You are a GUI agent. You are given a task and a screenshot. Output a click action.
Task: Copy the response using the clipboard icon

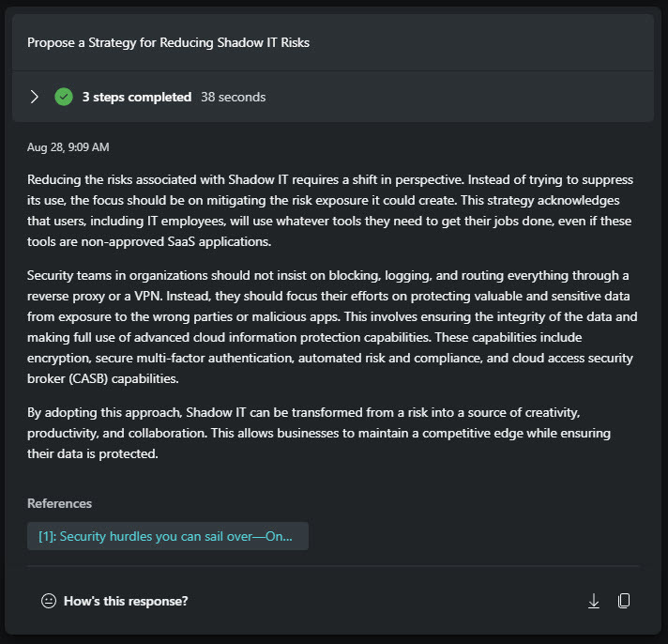(624, 601)
